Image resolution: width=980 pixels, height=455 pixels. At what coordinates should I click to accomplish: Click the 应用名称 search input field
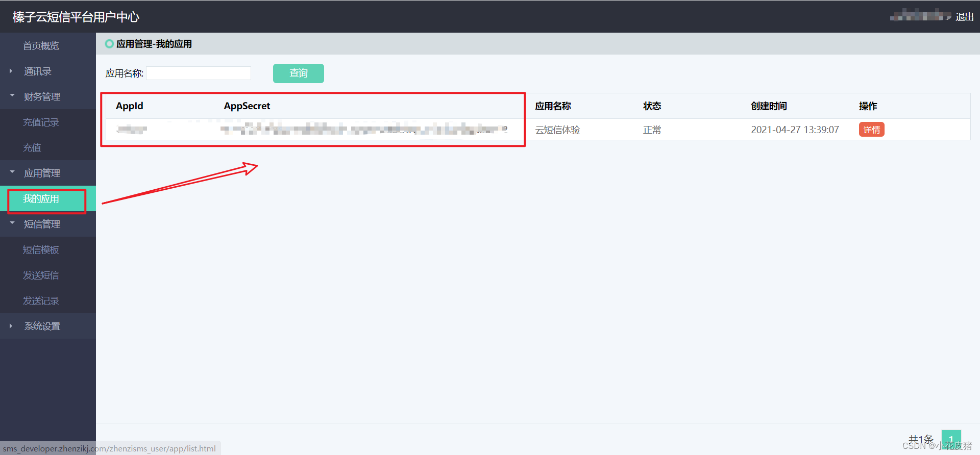click(x=199, y=73)
